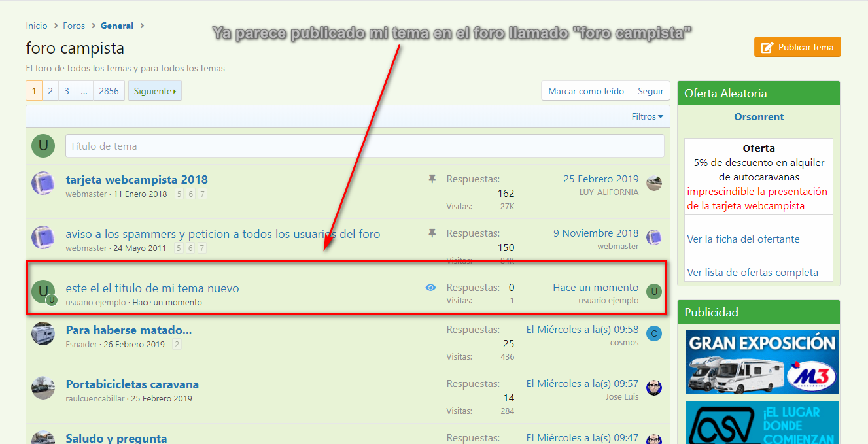
Task: Click Ver lista de ofertas completa
Action: 752,273
